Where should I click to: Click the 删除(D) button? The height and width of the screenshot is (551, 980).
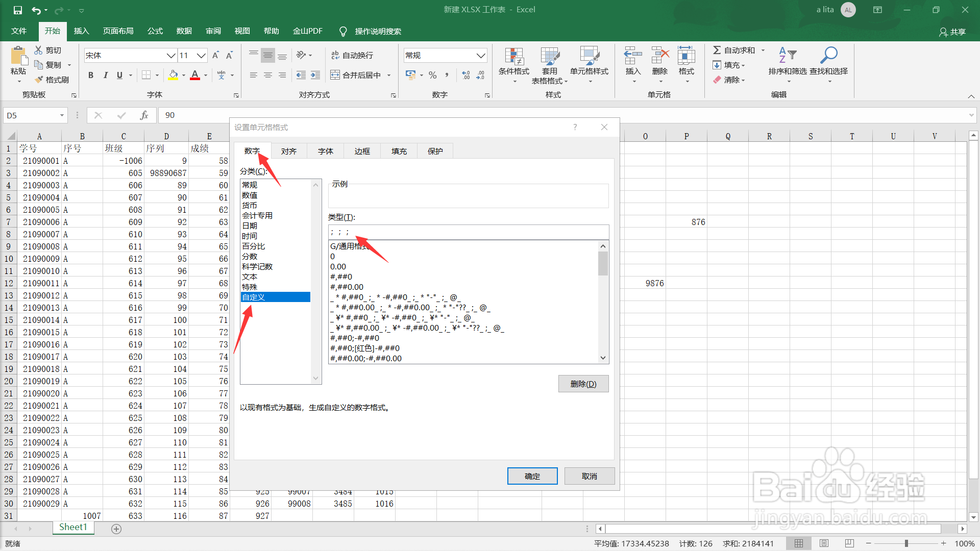coord(583,384)
